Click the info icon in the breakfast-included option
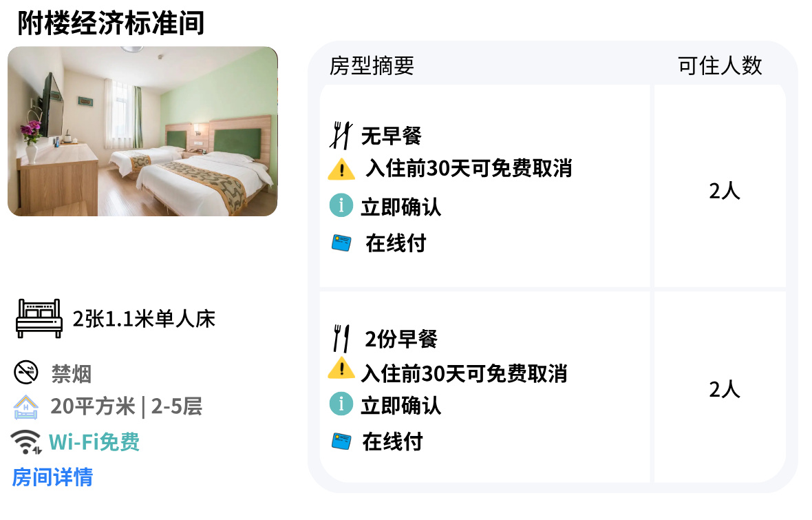This screenshot has height=520, width=812. 341,404
